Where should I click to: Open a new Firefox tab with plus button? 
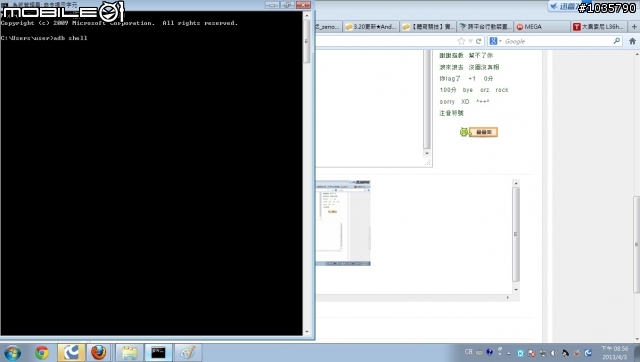click(634, 27)
